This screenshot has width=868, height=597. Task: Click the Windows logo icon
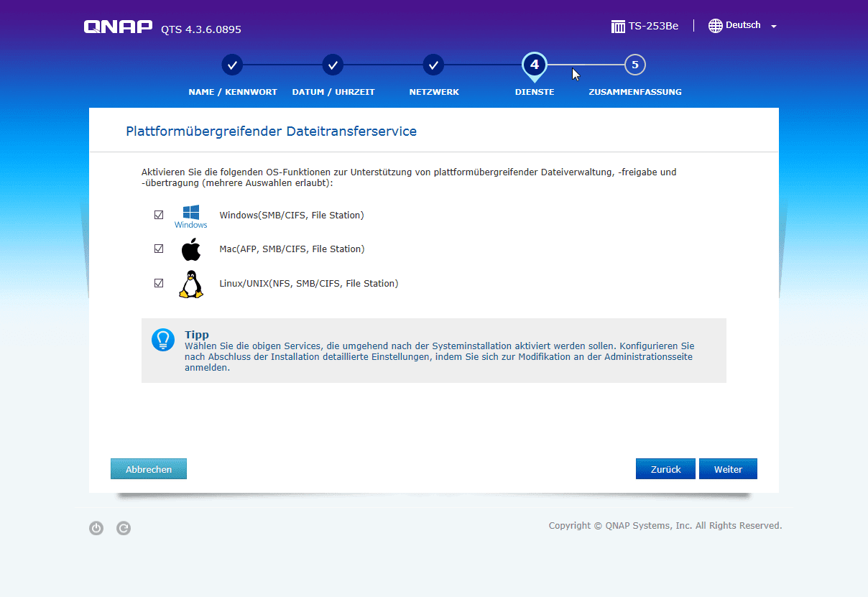click(x=190, y=216)
